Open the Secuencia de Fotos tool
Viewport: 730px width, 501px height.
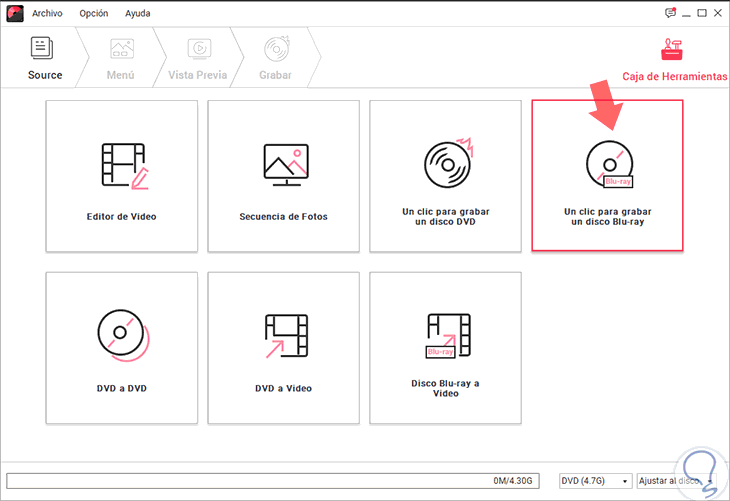284,176
